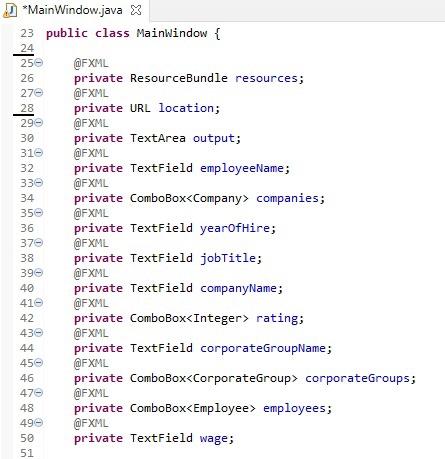
Task: Collapse the fold marker at line 41
Action: pyautogui.click(x=39, y=303)
